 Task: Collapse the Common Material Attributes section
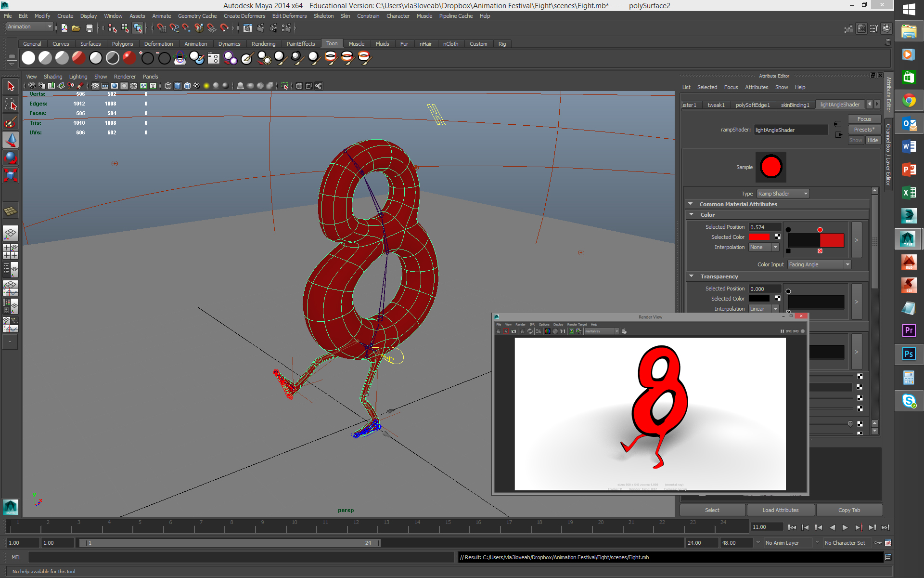coord(691,204)
